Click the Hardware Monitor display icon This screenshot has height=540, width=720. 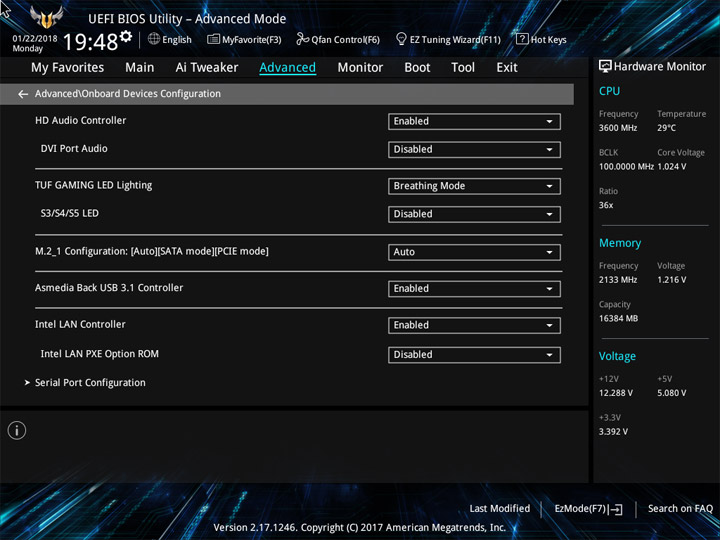coord(605,67)
